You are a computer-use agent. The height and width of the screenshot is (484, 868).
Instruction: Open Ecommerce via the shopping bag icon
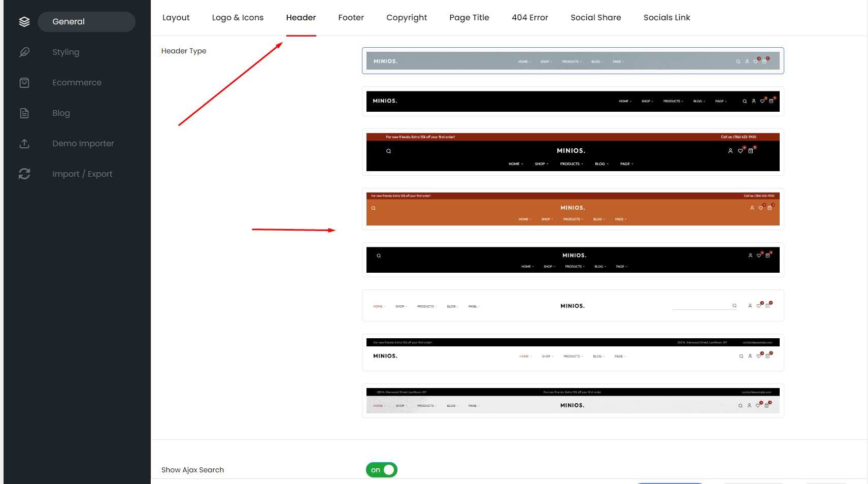pyautogui.click(x=24, y=83)
